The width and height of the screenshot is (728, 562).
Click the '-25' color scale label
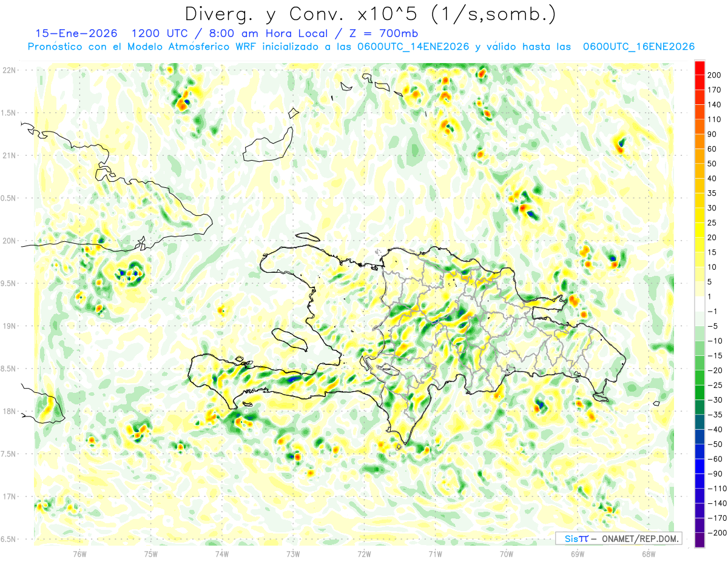coord(715,385)
